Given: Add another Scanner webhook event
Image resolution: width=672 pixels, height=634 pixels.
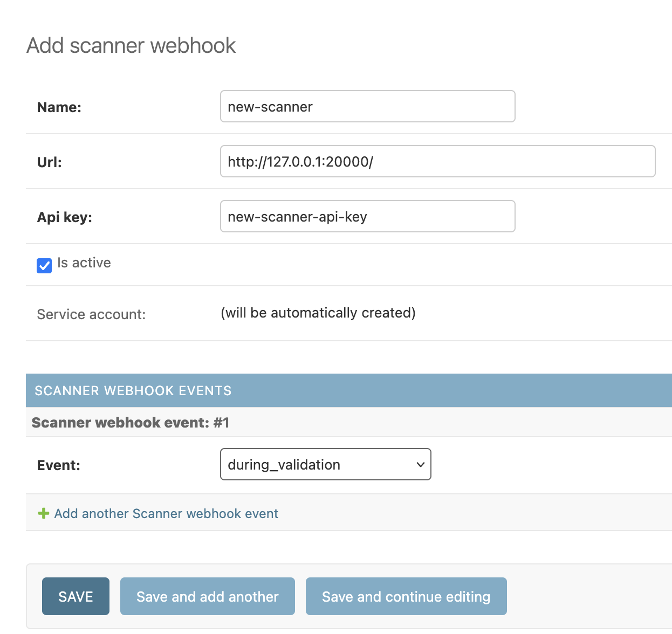Looking at the screenshot, I should point(166,514).
